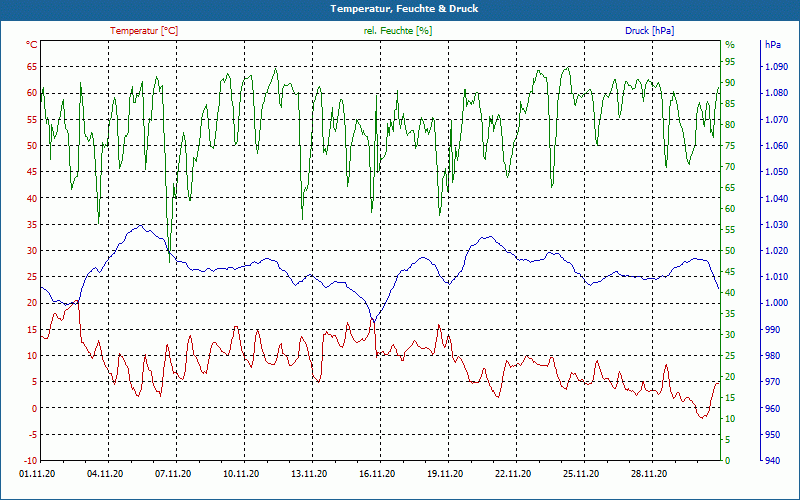Click the 22.11.20 date label
The image size is (800, 500).
(513, 474)
